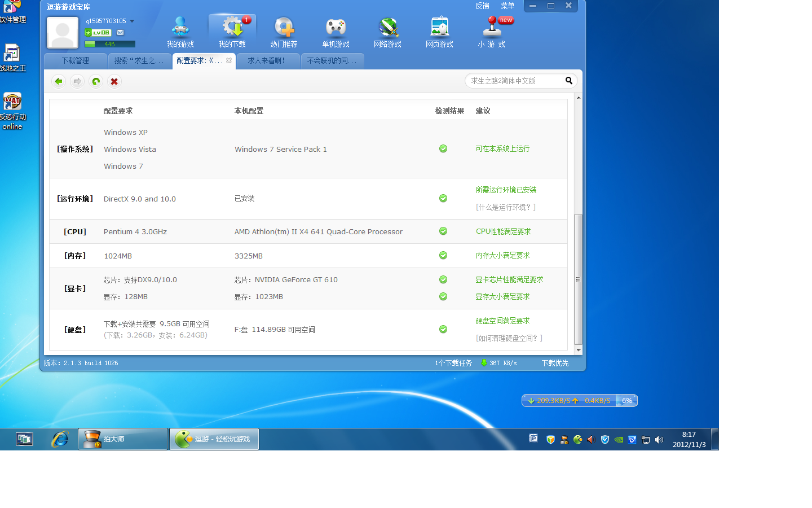Screen dimensions: 812x508
Task: Click the 1个下载任务 status entry
Action: pos(453,364)
